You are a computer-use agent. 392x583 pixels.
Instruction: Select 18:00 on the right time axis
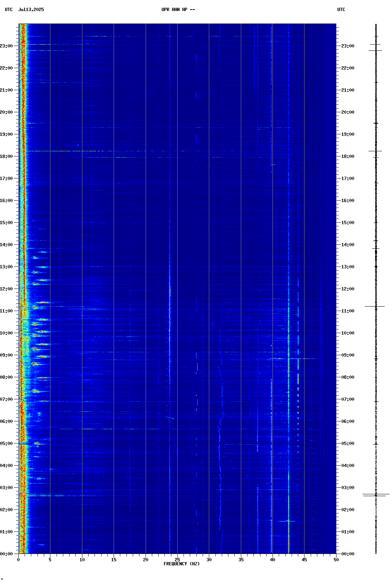pyautogui.click(x=348, y=156)
